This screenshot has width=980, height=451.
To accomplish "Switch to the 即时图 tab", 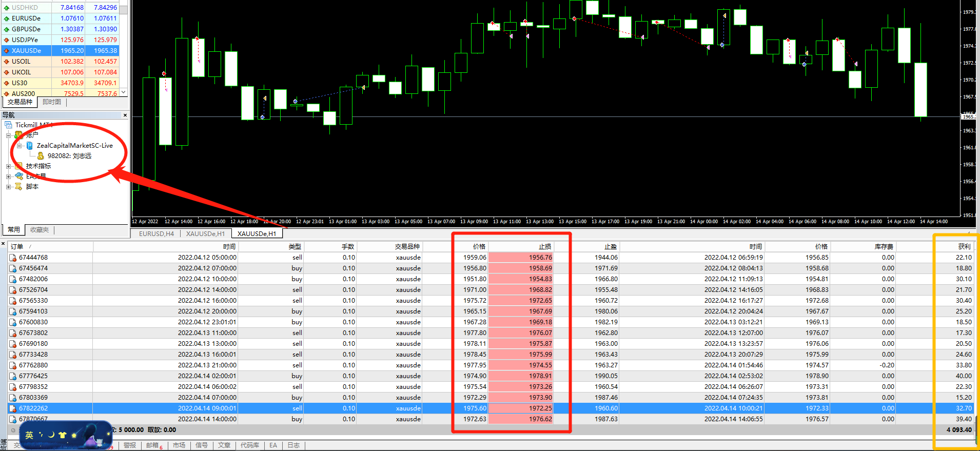I will 52,102.
